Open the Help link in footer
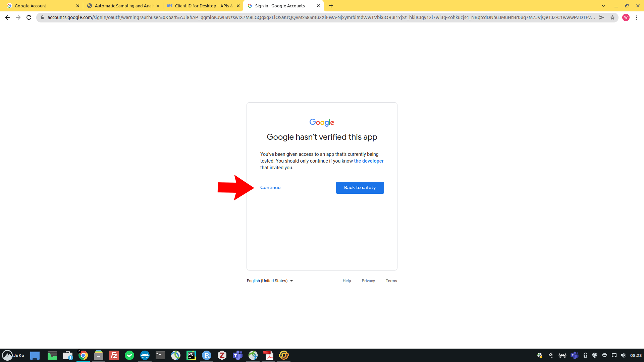Image resolution: width=644 pixels, height=362 pixels. [x=346, y=281]
